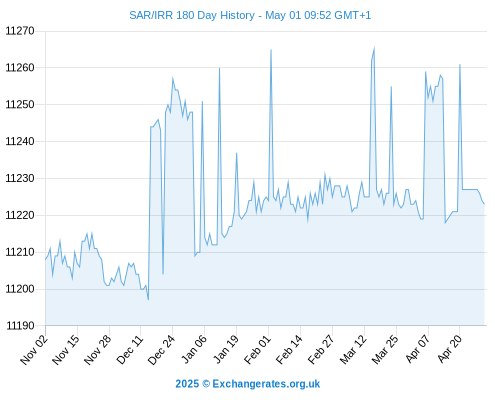Select the Dec 11 date label
This screenshot has width=495, height=400.
[130, 349]
